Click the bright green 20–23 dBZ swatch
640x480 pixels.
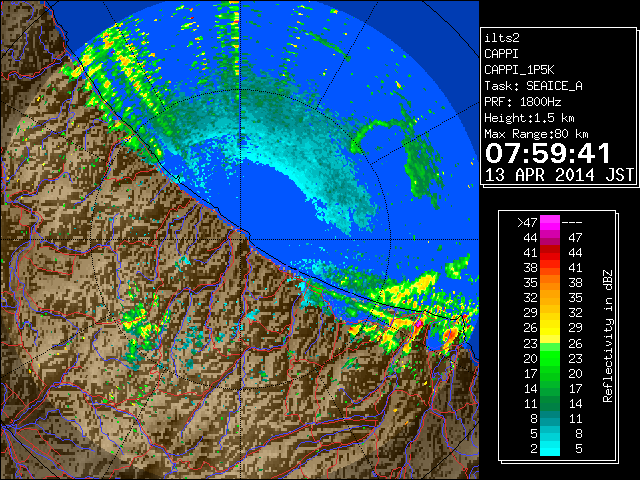[x=550, y=358]
